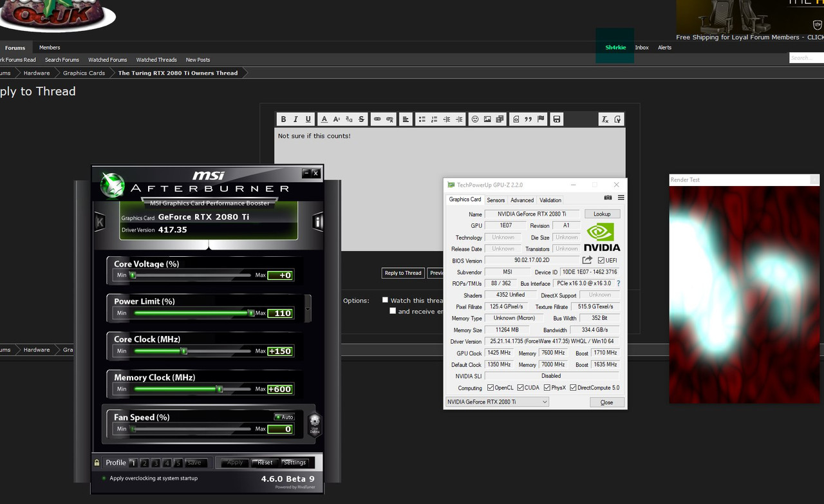
Task: Toggle BB code editor mode
Action: click(x=617, y=119)
